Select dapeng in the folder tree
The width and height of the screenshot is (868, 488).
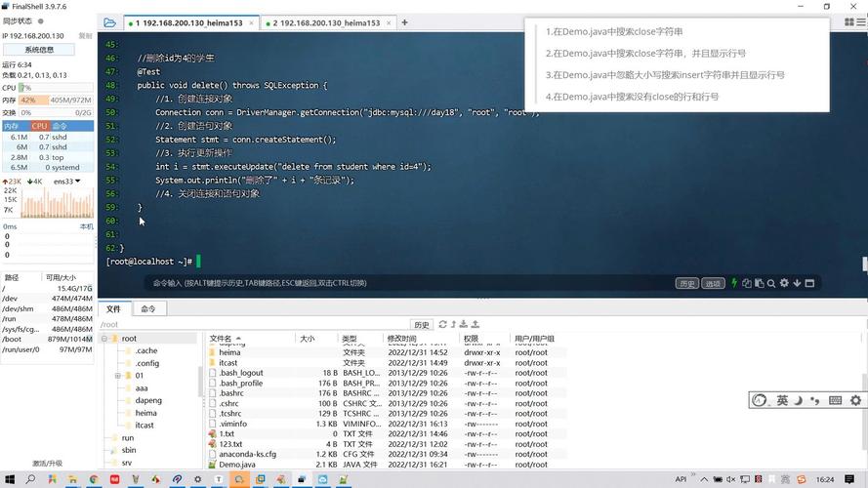click(x=148, y=400)
